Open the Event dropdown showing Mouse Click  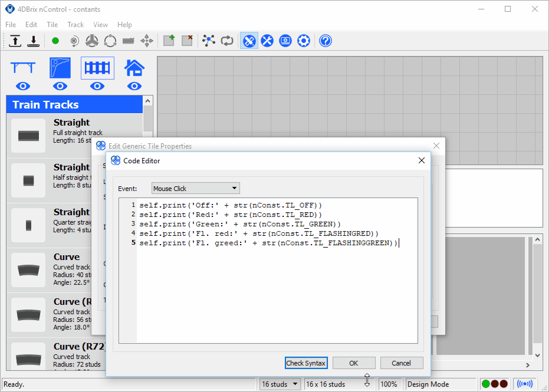point(195,189)
